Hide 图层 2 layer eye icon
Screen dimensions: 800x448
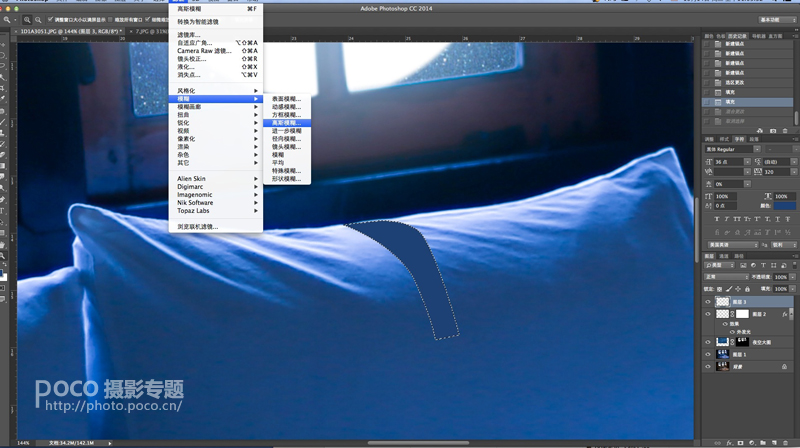[708, 314]
